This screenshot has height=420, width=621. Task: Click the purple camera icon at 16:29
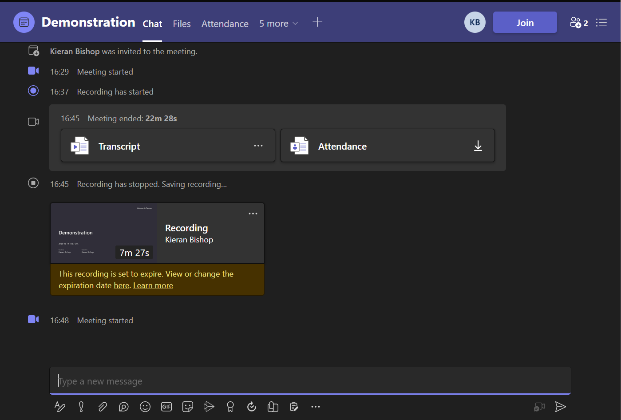[33, 71]
